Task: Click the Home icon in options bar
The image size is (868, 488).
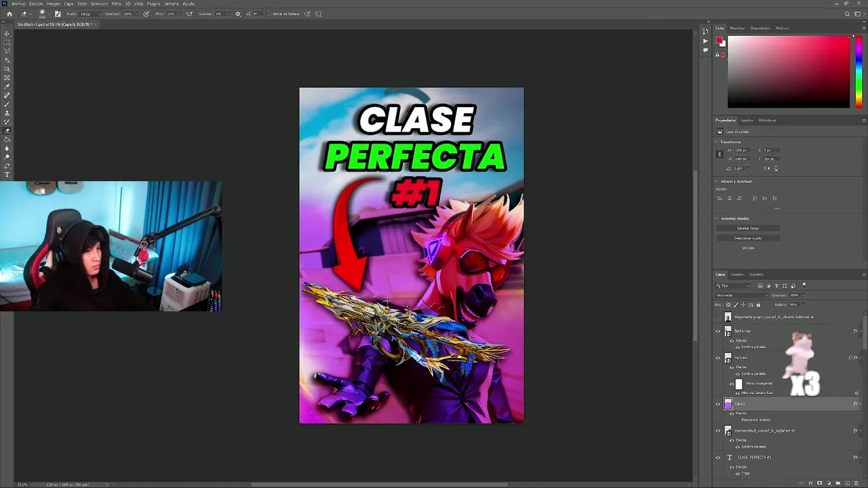Action: point(9,14)
